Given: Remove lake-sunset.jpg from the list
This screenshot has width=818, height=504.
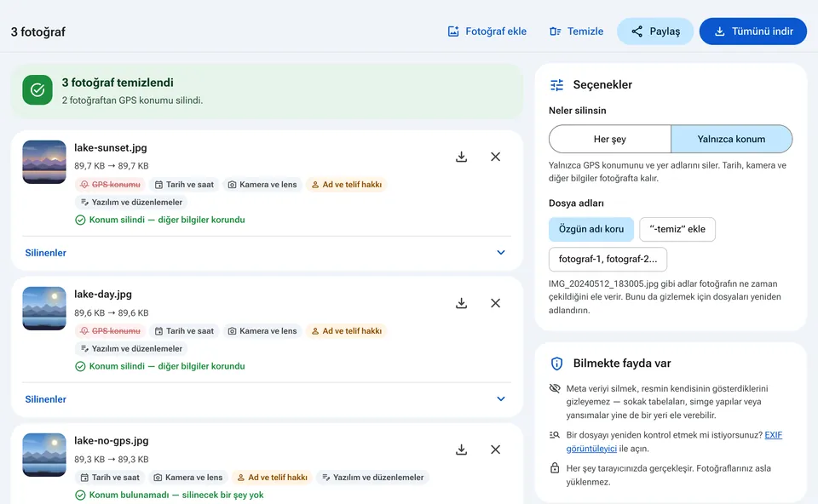Looking at the screenshot, I should [496, 157].
